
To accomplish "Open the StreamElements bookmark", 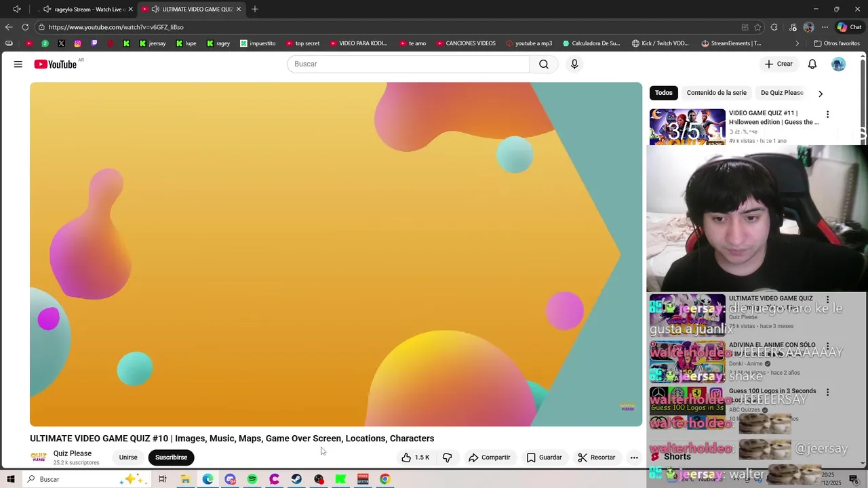I will tap(731, 43).
